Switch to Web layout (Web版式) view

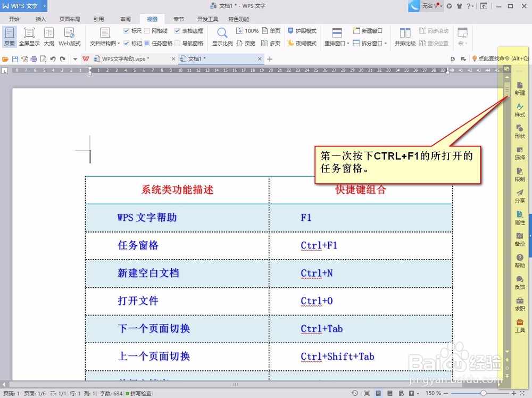(70, 37)
